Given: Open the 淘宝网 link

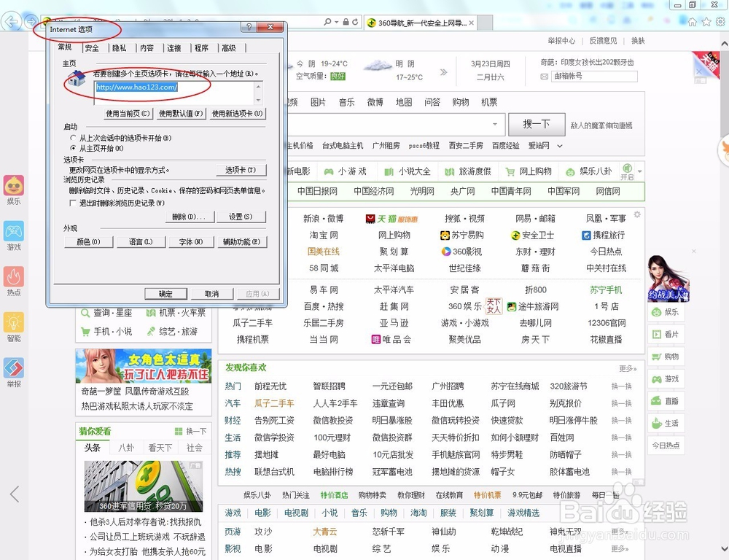Looking at the screenshot, I should [x=324, y=236].
